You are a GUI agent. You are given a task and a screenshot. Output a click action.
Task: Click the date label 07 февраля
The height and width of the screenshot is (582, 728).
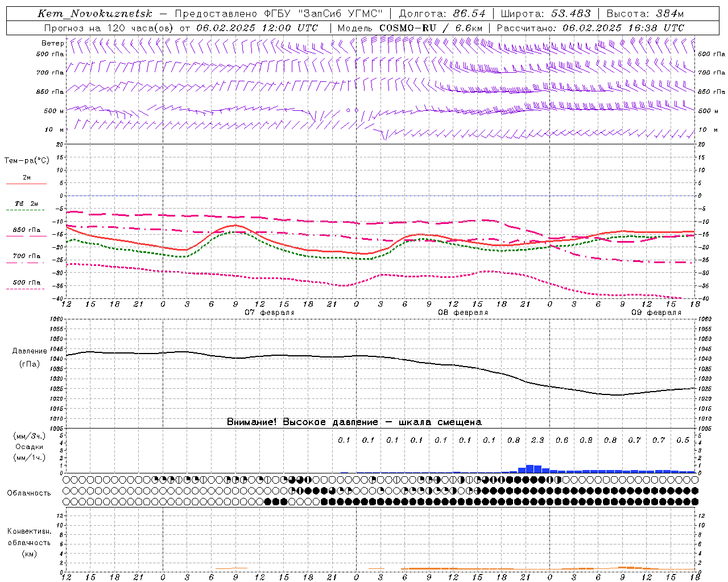270,313
